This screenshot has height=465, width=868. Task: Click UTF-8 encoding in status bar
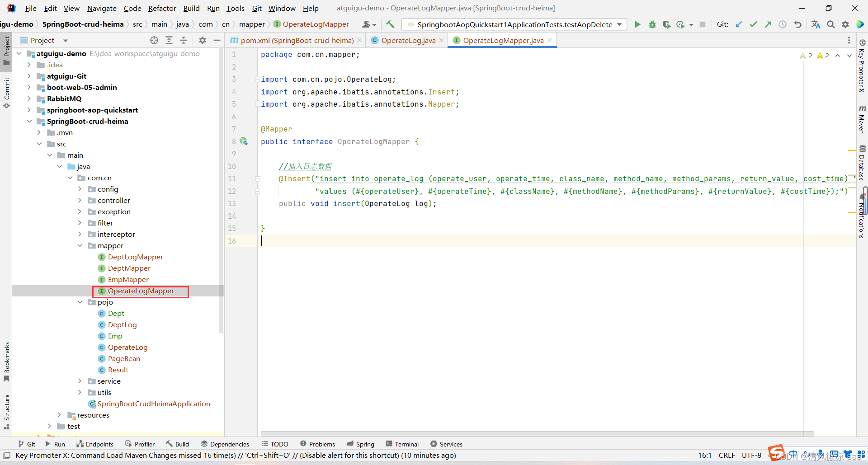click(751, 455)
